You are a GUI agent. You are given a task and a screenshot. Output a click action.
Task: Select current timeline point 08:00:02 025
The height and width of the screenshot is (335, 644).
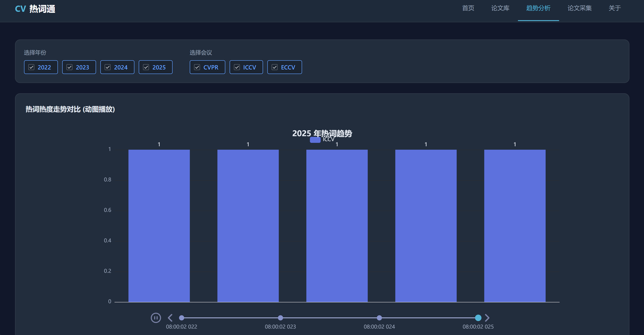[x=478, y=318]
